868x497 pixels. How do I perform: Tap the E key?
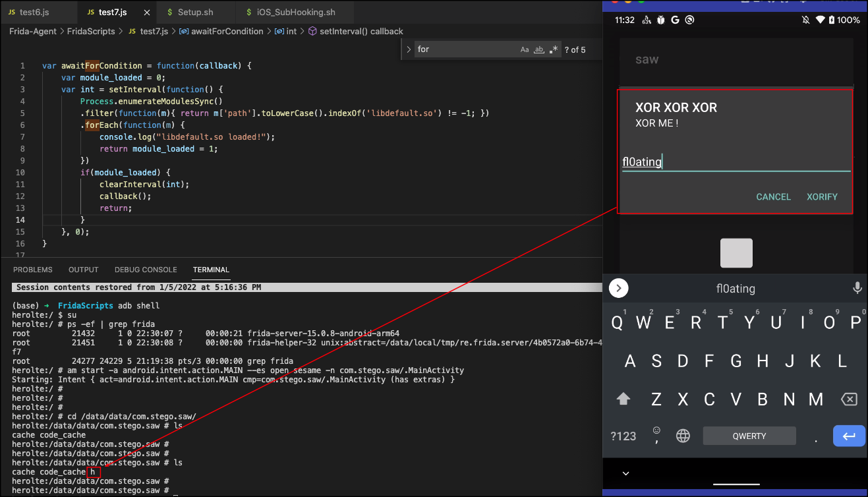click(x=670, y=322)
